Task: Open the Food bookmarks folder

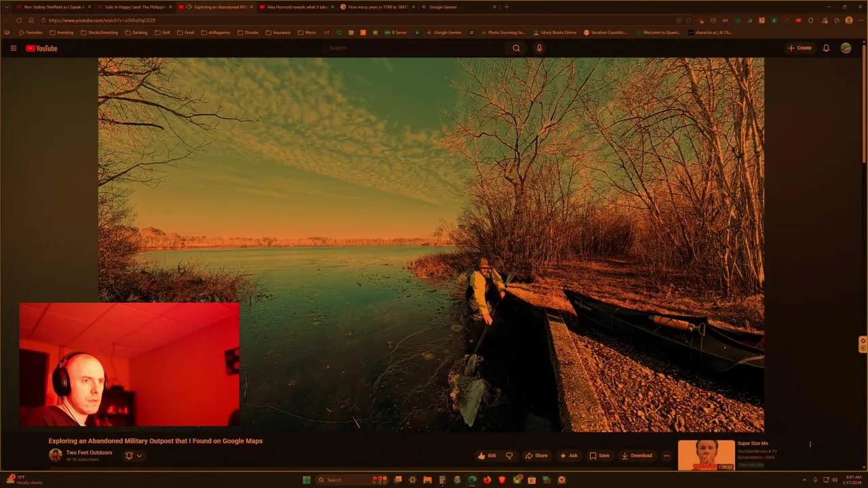Action: point(185,33)
